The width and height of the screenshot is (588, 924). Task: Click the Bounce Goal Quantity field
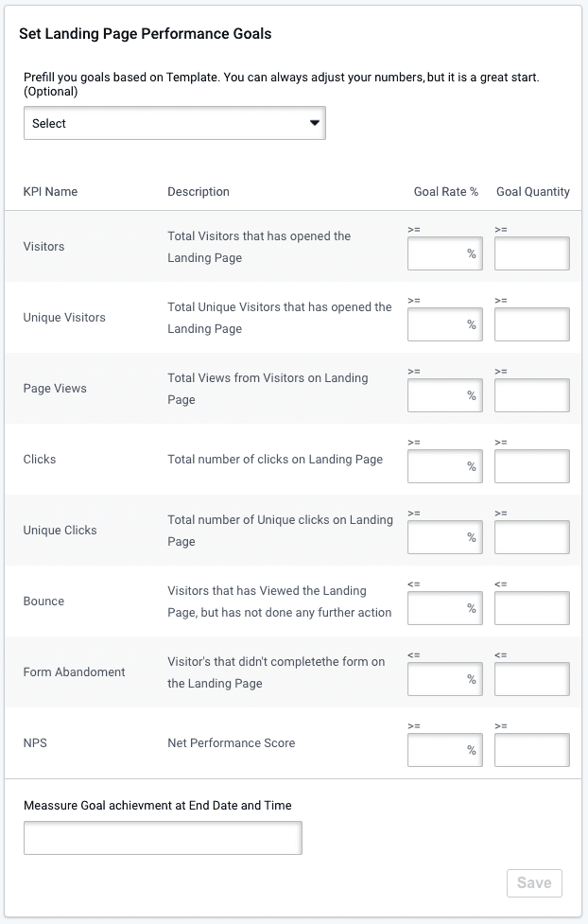click(531, 608)
